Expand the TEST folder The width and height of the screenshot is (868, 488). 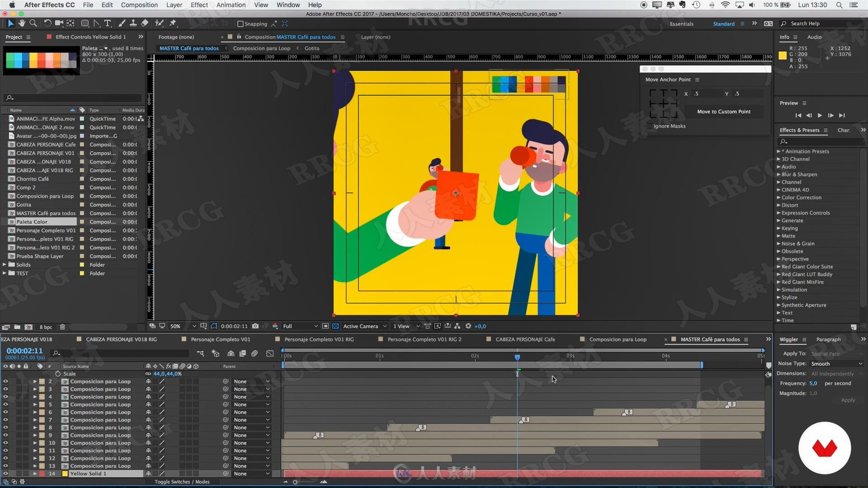click(x=5, y=273)
